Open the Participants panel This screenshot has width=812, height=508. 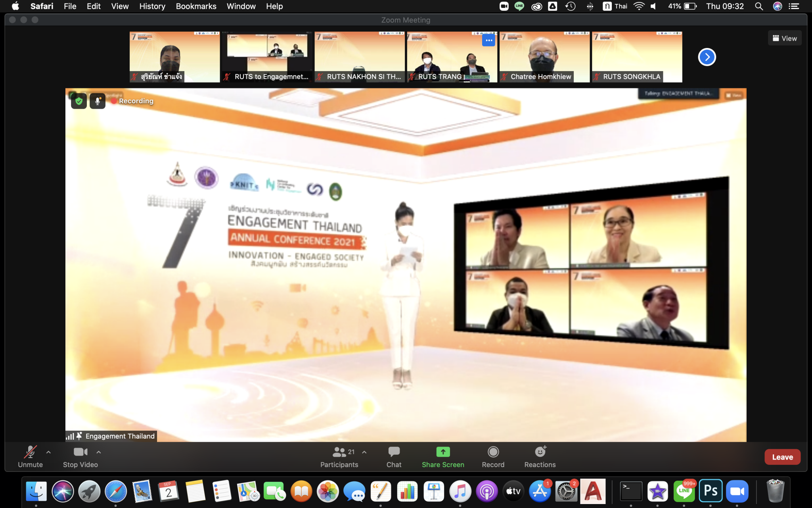pyautogui.click(x=339, y=456)
